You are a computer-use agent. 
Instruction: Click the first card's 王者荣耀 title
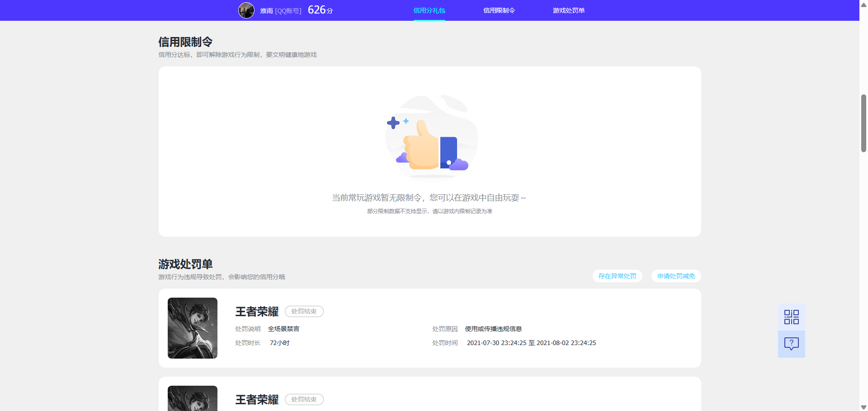257,312
